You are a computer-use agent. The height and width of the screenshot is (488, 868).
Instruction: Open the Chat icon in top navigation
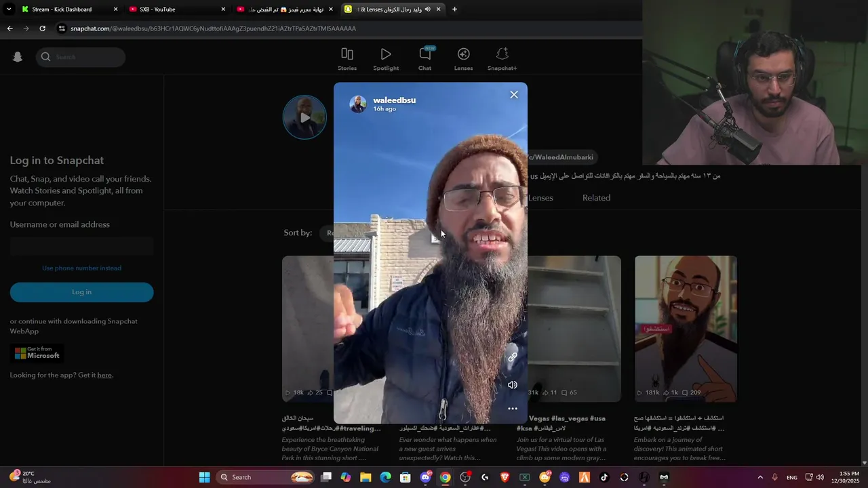(425, 54)
